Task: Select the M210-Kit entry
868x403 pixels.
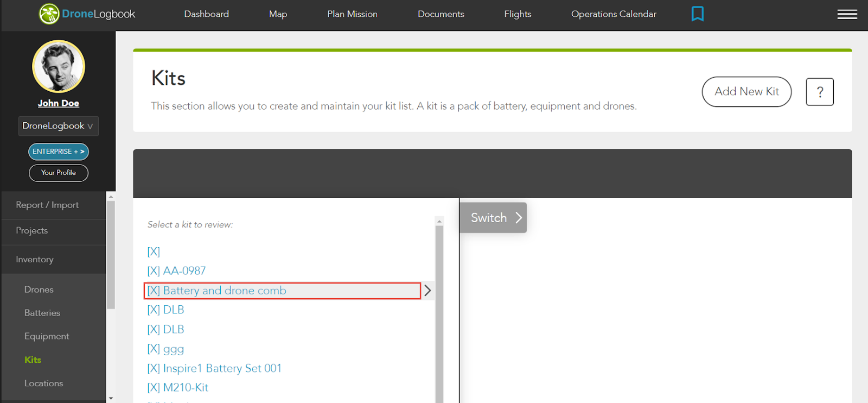Action: pos(177,387)
